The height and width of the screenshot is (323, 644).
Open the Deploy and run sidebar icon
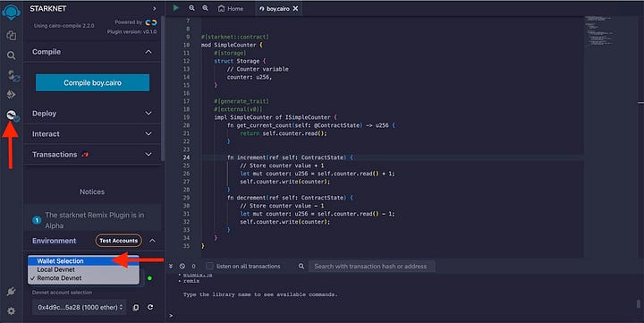[11, 95]
